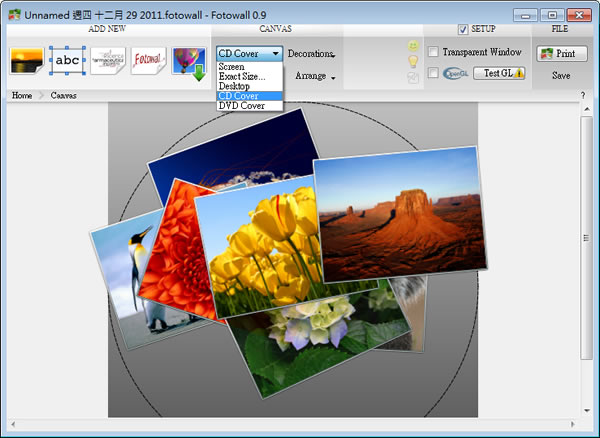The height and width of the screenshot is (438, 600).
Task: Select the desert butte photo
Action: [x=400, y=214]
